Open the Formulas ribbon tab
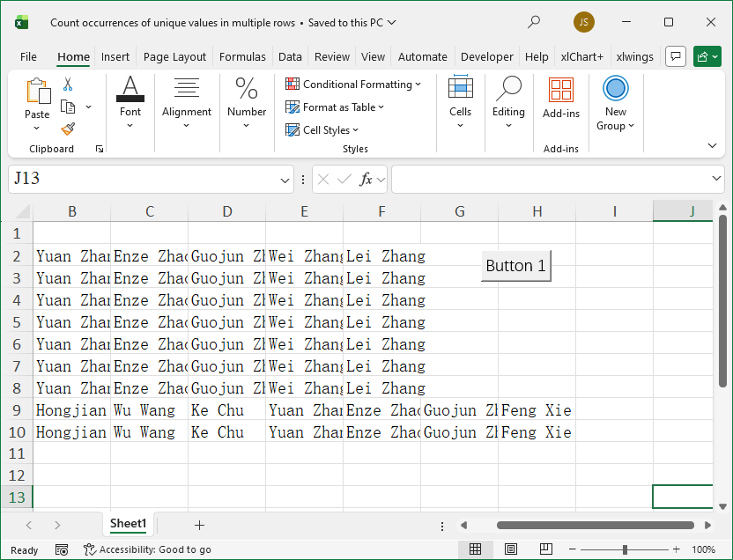The height and width of the screenshot is (560, 733). click(242, 56)
